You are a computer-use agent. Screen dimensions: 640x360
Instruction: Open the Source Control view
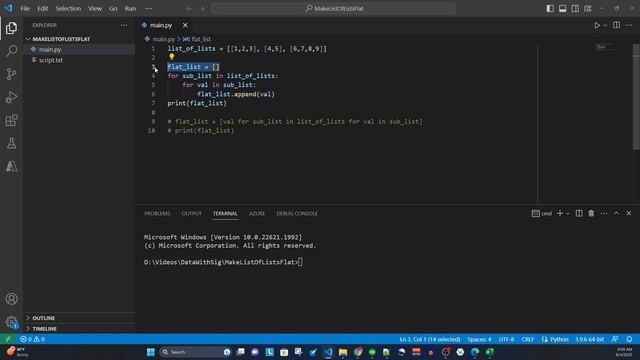(11, 74)
